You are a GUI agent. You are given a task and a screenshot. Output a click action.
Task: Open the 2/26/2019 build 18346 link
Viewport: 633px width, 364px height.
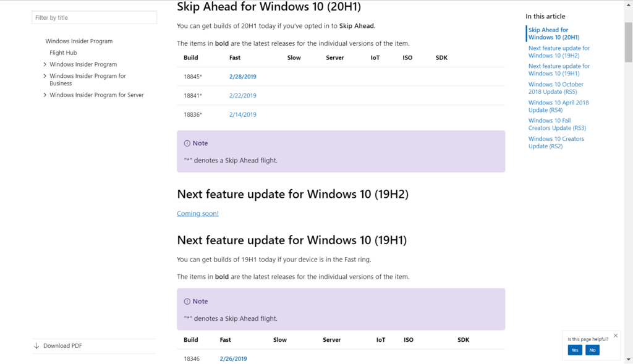[x=233, y=358]
